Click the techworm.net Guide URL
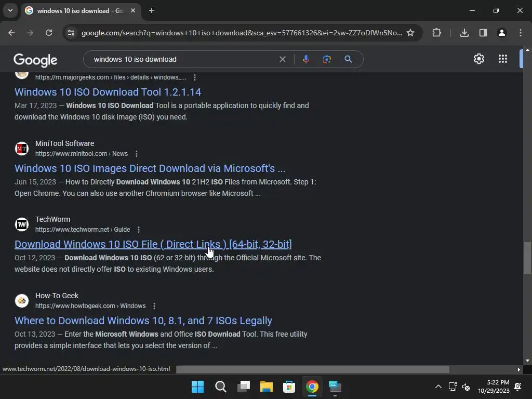Image resolution: width=532 pixels, height=399 pixels. point(83,230)
